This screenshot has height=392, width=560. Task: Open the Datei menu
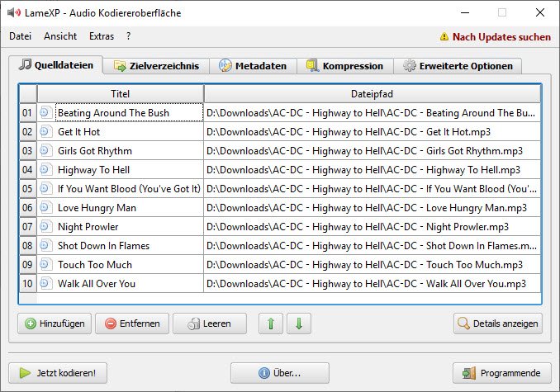(x=21, y=36)
